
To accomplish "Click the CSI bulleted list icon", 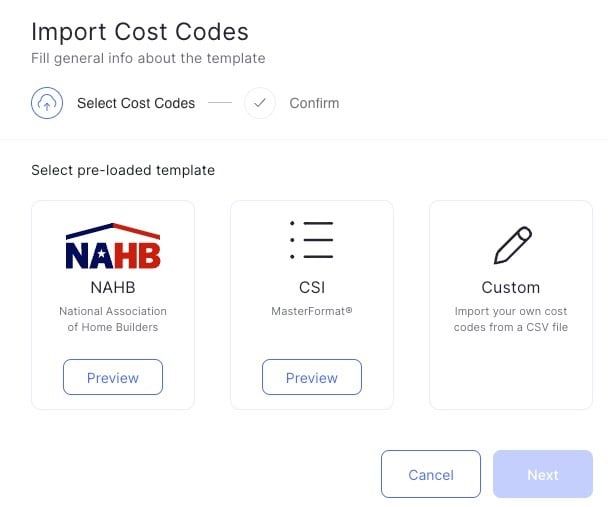I will point(312,240).
